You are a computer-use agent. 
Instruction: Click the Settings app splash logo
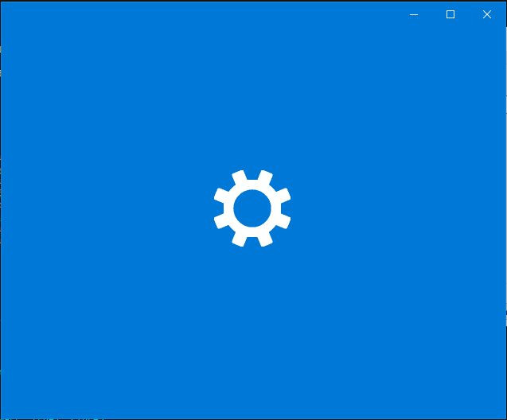252,208
